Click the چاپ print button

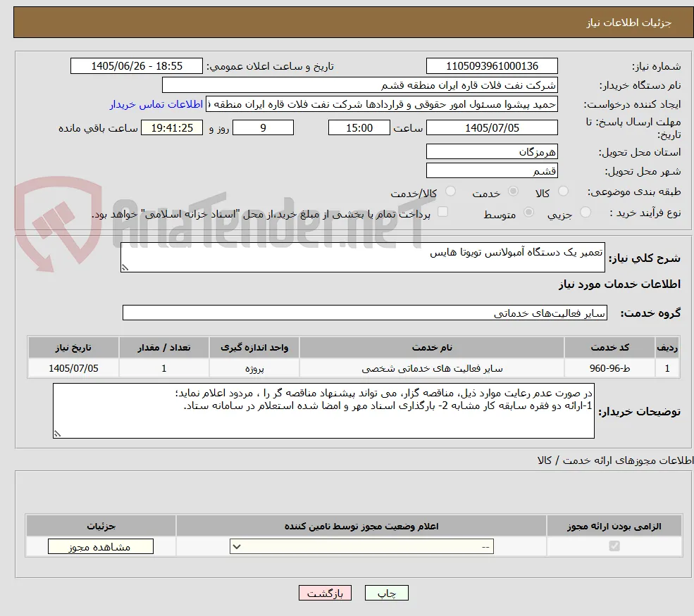click(x=386, y=593)
